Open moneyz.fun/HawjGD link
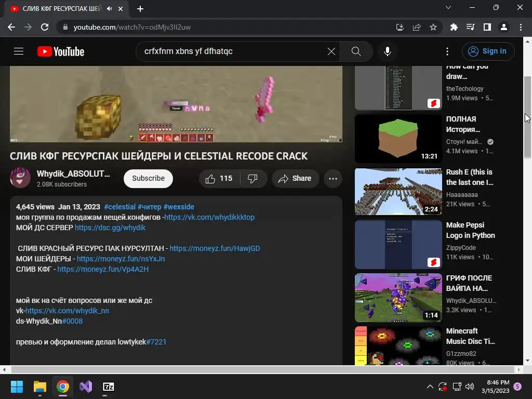532x399 pixels. (215, 248)
